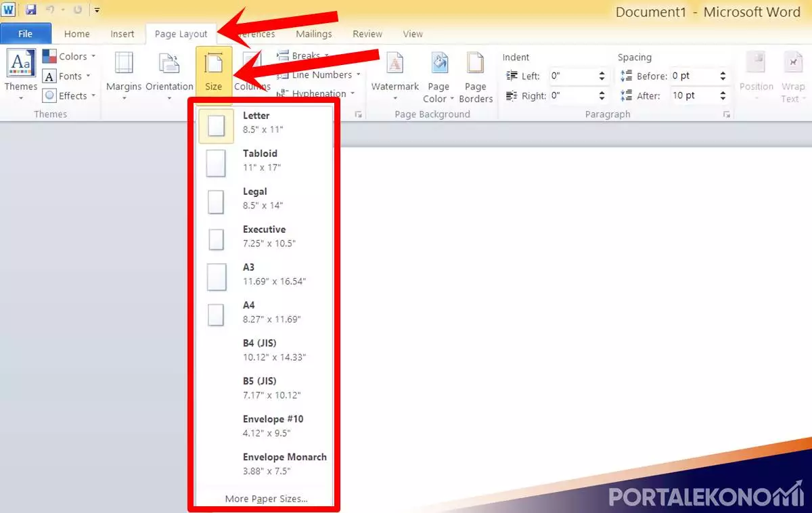Choose the Letter 8.5" x 11" paper size
Screen dimensions: 812x513
(265, 125)
